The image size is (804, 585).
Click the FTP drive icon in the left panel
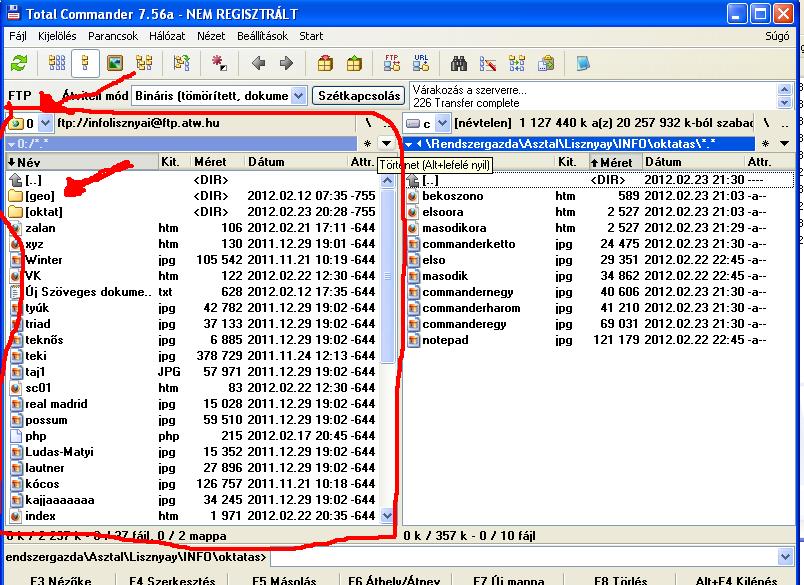click(16, 123)
